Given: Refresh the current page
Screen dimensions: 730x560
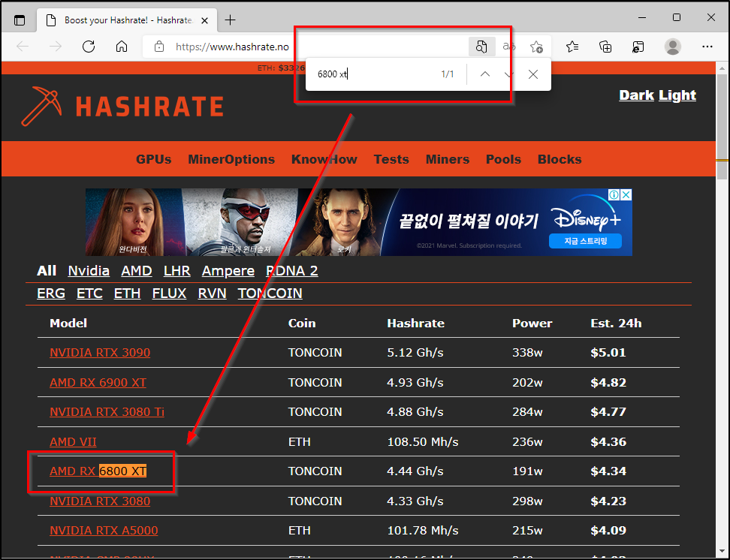Looking at the screenshot, I should pyautogui.click(x=89, y=47).
